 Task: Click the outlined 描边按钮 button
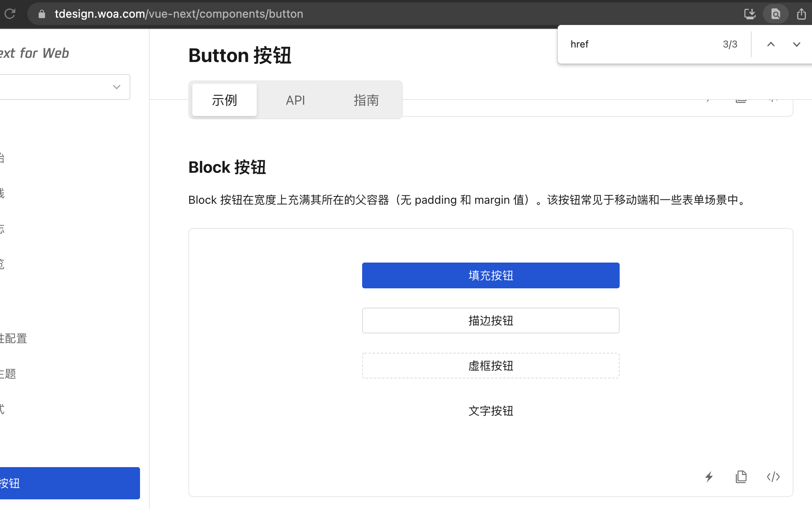pos(490,321)
